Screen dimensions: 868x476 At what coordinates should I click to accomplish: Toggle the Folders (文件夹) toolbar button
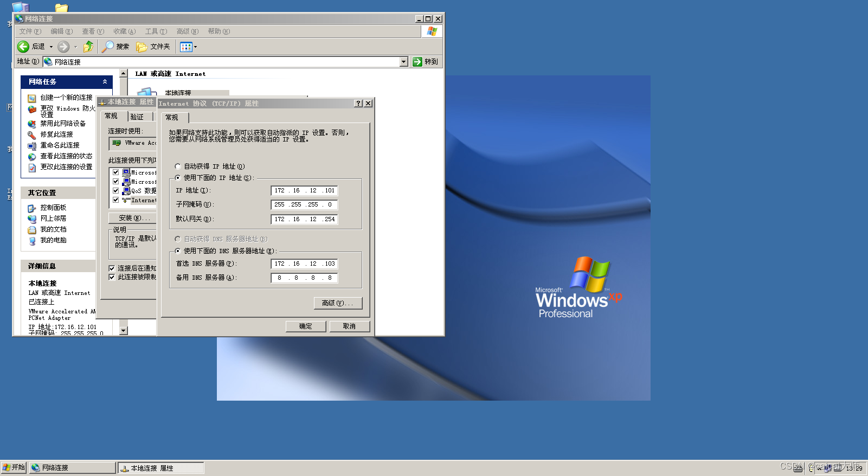pyautogui.click(x=153, y=47)
